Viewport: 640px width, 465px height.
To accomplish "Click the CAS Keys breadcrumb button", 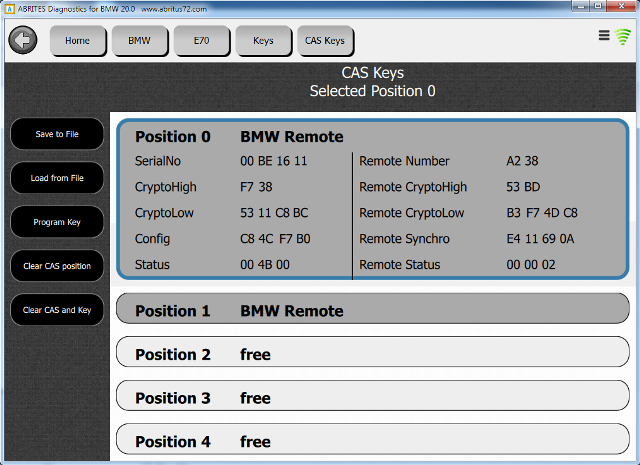I will pyautogui.click(x=325, y=40).
